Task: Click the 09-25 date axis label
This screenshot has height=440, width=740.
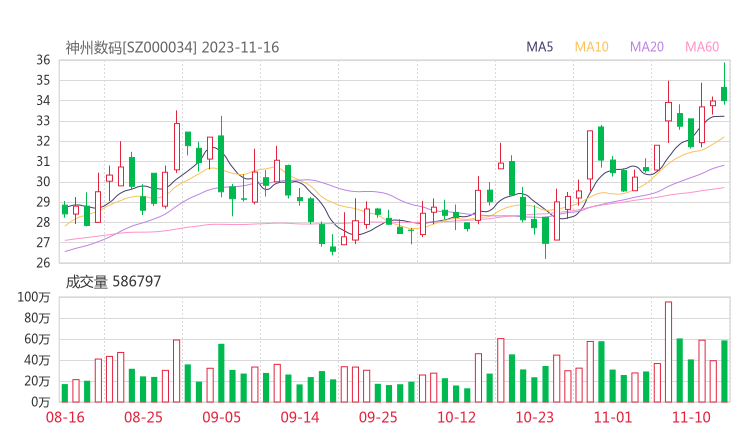Action: [x=378, y=417]
